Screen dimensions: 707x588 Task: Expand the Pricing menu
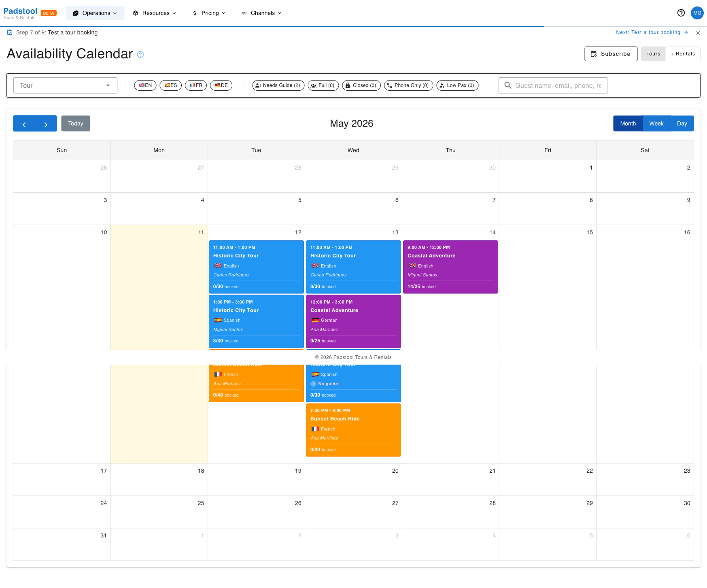click(x=209, y=13)
